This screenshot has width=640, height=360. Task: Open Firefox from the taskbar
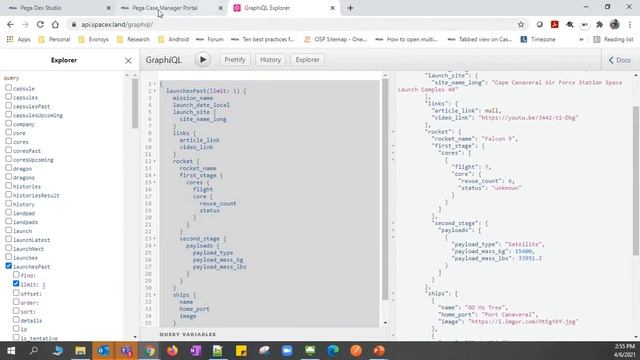tap(172, 351)
